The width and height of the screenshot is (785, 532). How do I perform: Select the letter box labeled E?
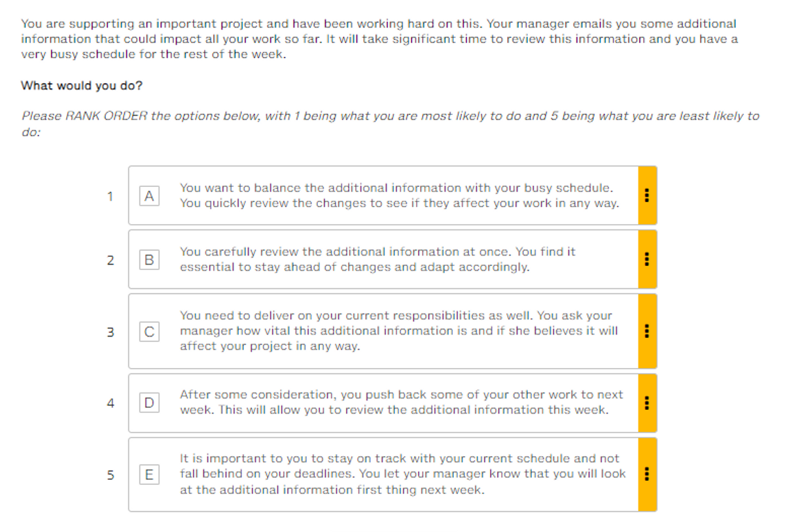click(148, 474)
